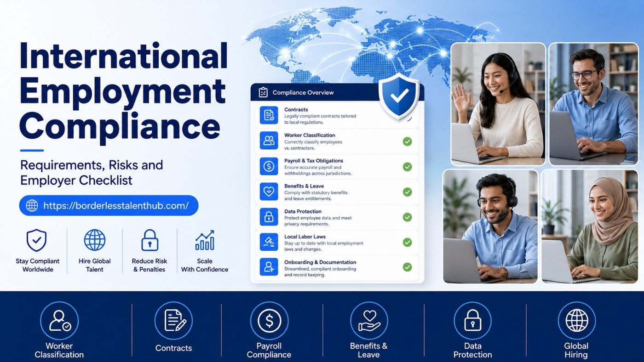Viewport: 644px width, 362px height.
Task: Click the Local Labor Laws gavel icon
Action: pyautogui.click(x=269, y=242)
